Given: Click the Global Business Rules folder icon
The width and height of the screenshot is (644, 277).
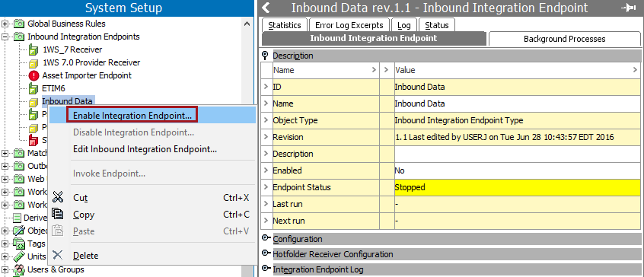Looking at the screenshot, I should click(x=19, y=24).
